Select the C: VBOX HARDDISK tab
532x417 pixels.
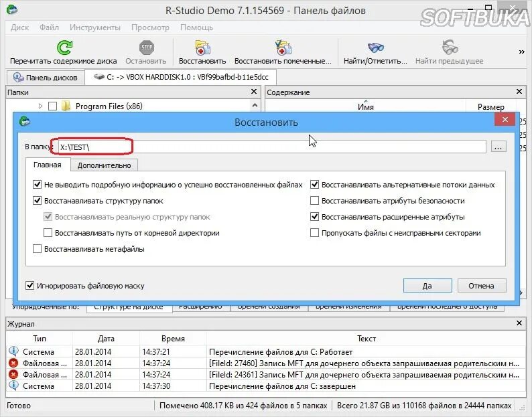[181, 77]
